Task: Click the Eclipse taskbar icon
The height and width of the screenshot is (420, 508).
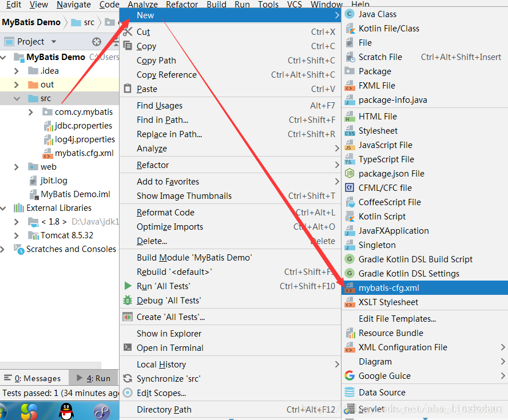Action: pyautogui.click(x=101, y=412)
